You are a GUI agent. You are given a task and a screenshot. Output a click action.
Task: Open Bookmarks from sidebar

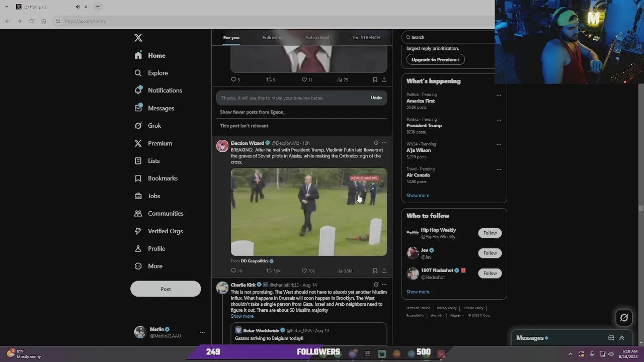point(156,178)
